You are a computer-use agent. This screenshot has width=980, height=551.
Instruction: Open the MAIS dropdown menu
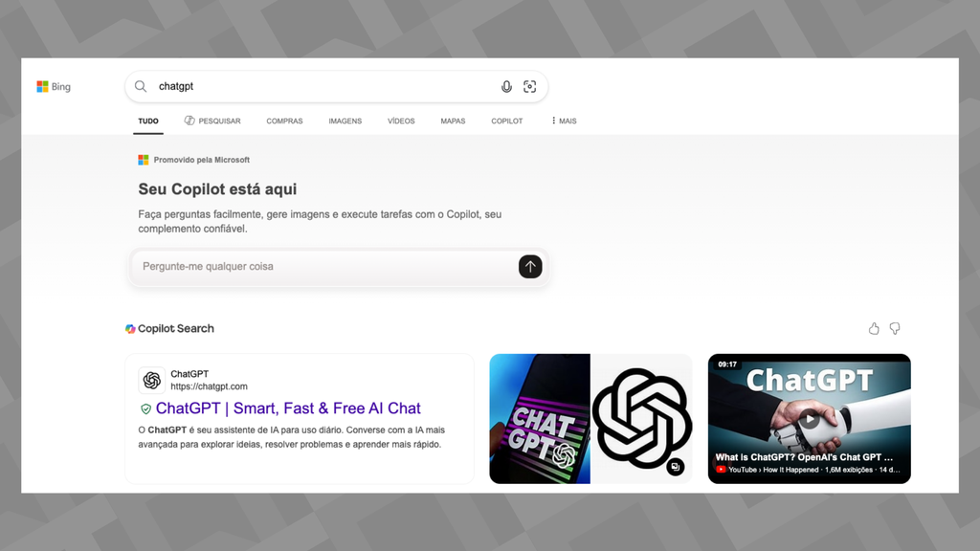coord(563,121)
